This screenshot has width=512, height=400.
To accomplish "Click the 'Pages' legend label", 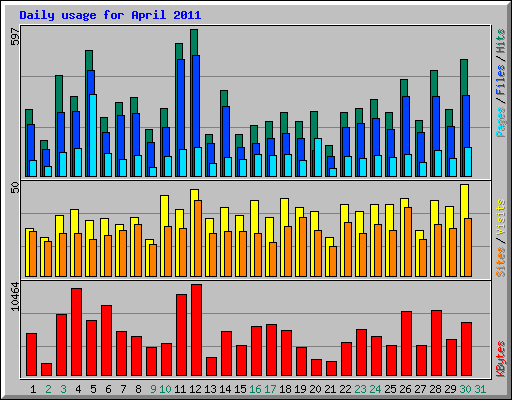I will 501,122.
